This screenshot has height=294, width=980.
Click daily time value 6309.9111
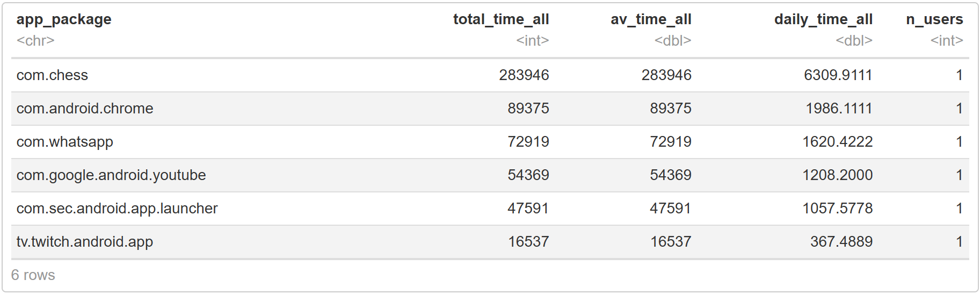click(838, 75)
